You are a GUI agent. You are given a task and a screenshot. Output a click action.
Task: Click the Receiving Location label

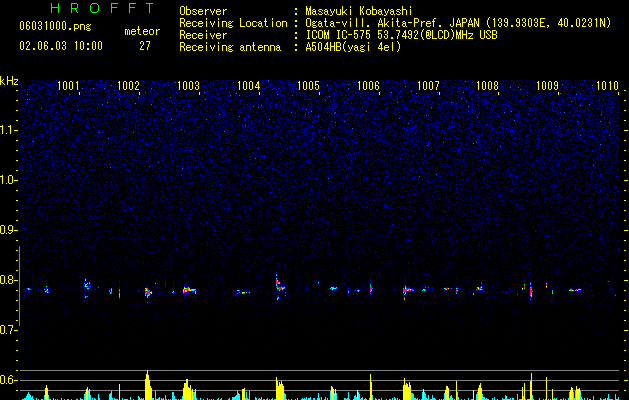[x=233, y=23]
